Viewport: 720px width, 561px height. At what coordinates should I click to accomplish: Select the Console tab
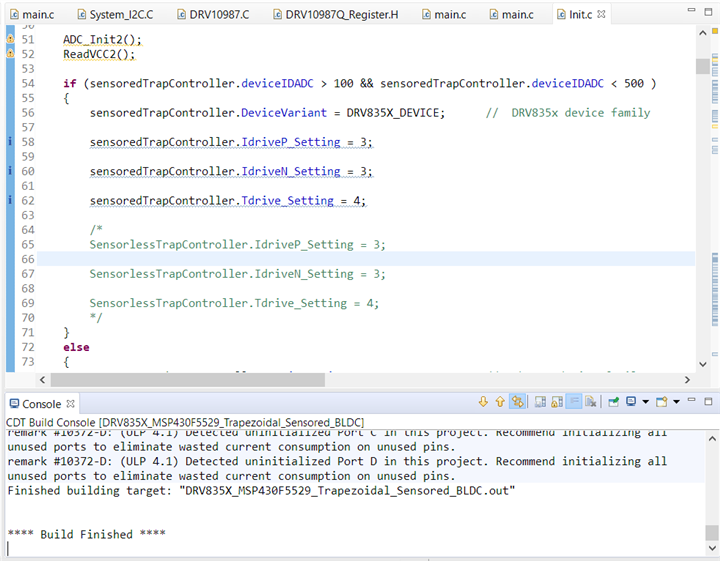[x=41, y=404]
